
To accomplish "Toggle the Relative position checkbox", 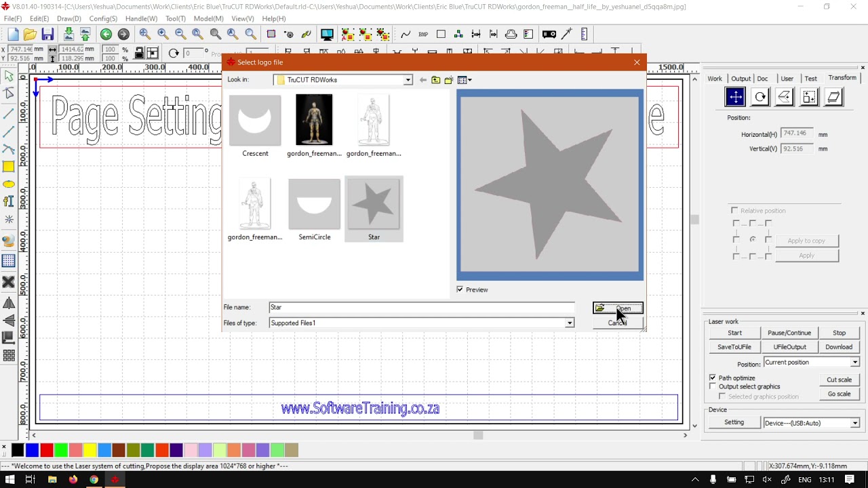I will point(734,211).
